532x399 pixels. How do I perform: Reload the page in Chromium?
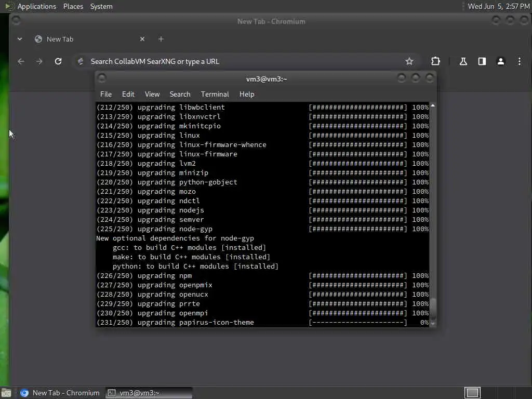pyautogui.click(x=58, y=61)
